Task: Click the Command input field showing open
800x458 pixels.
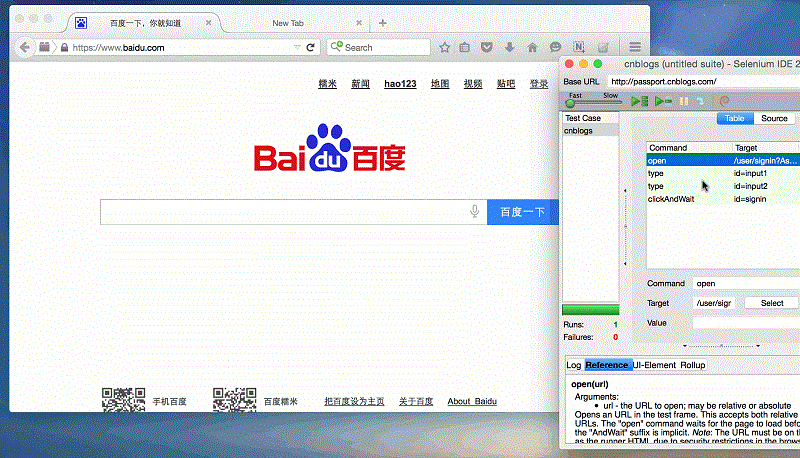Action: pos(746,284)
